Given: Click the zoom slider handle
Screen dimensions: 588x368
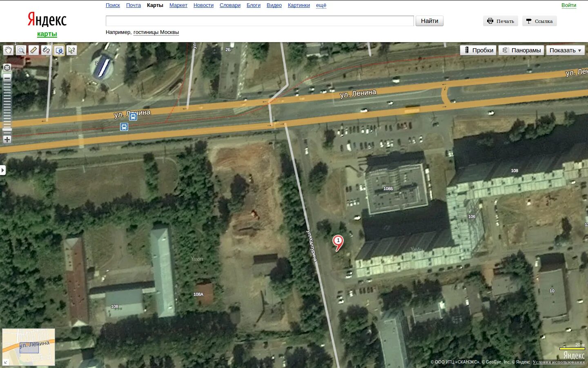Looking at the screenshot, I should pyautogui.click(x=7, y=130).
